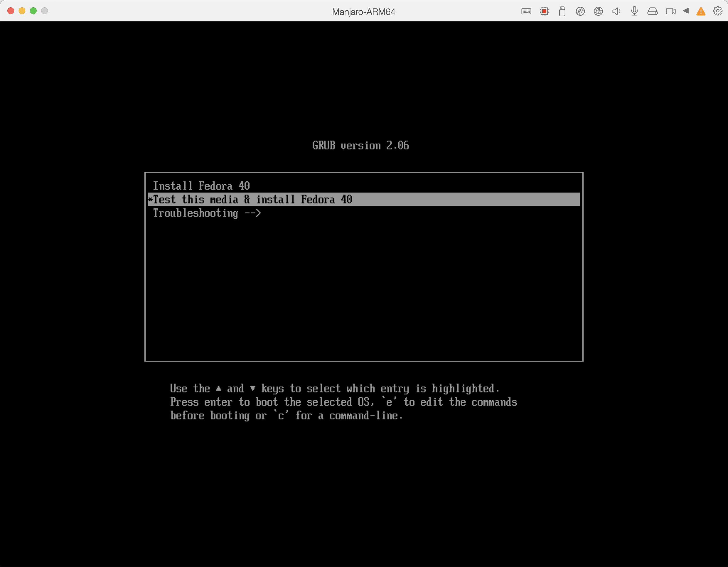This screenshot has width=728, height=567.
Task: Open the network globe icon
Action: point(598,11)
